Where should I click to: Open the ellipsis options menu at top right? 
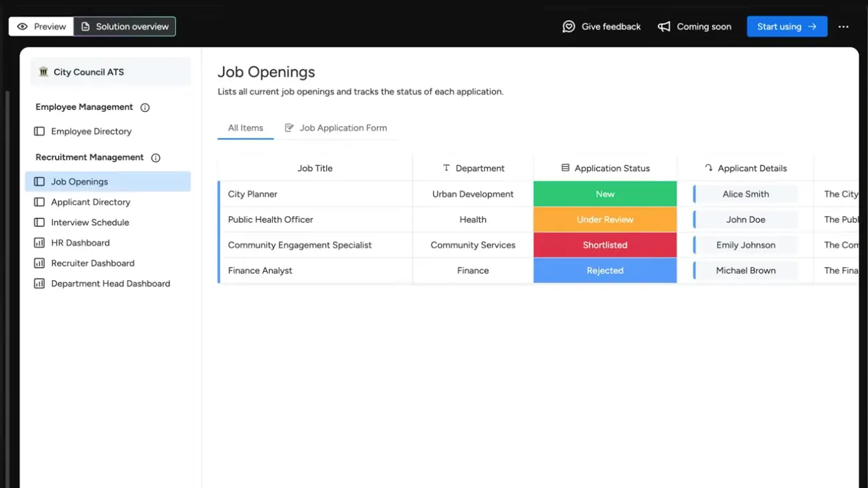[843, 26]
